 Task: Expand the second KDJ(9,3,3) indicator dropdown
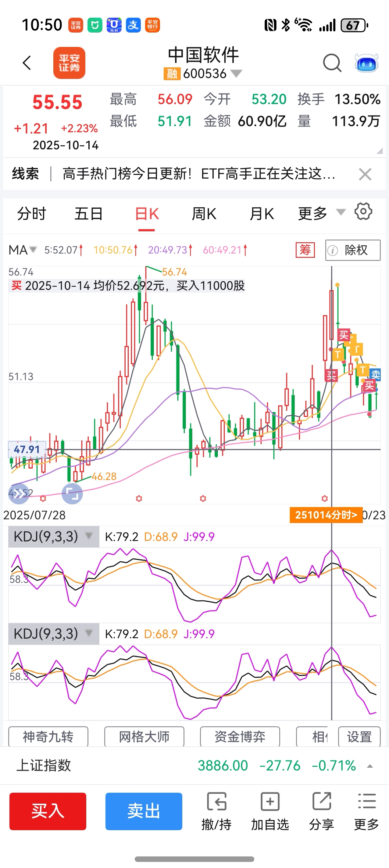[x=54, y=634]
